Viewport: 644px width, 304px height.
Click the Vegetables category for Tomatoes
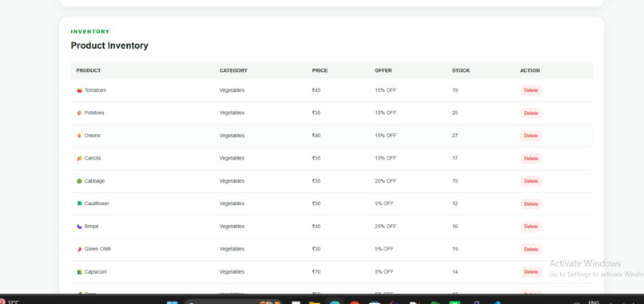(x=232, y=90)
